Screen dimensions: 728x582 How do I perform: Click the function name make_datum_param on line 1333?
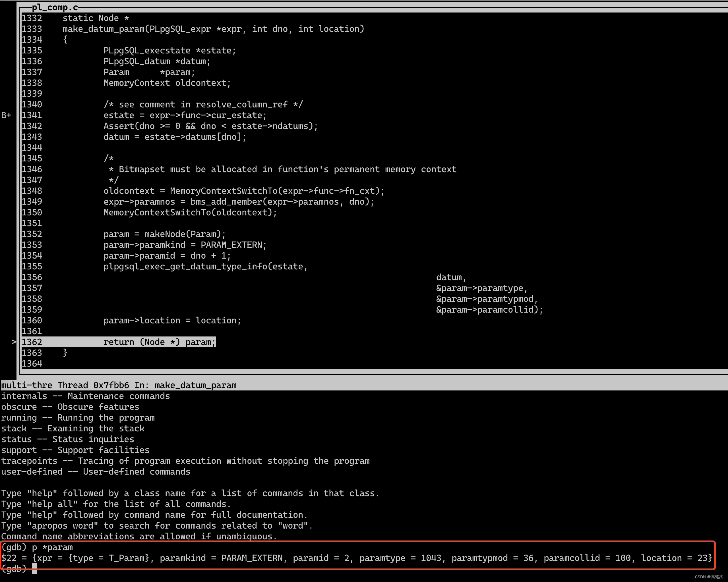(103, 29)
